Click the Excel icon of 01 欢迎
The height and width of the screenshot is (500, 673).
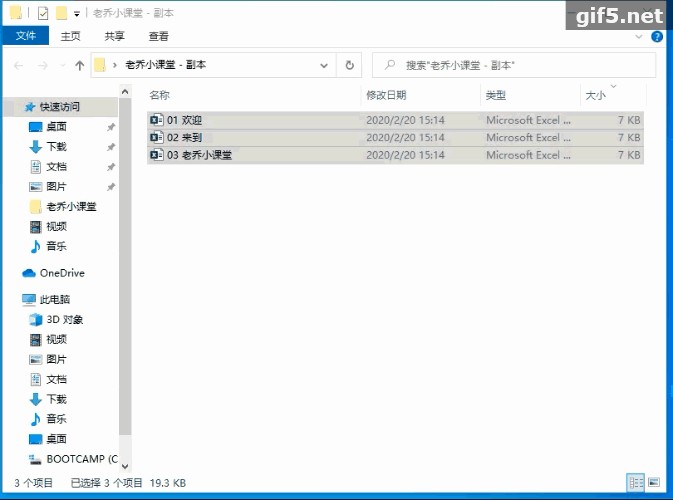click(156, 120)
